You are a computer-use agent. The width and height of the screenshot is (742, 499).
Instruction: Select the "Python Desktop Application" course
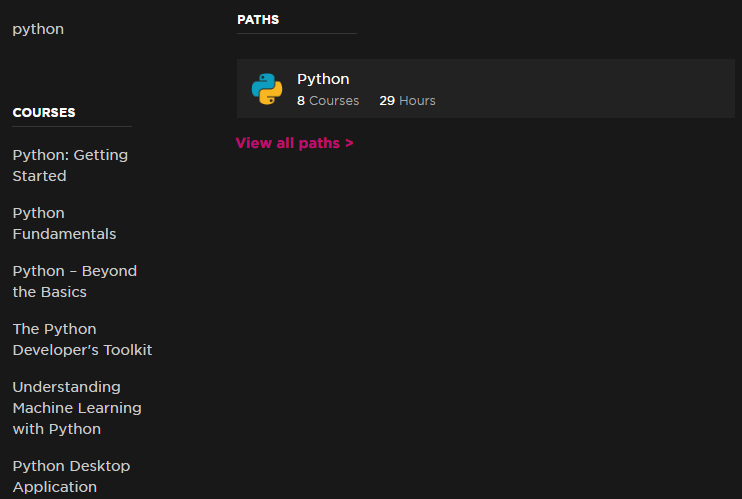[x=71, y=476]
